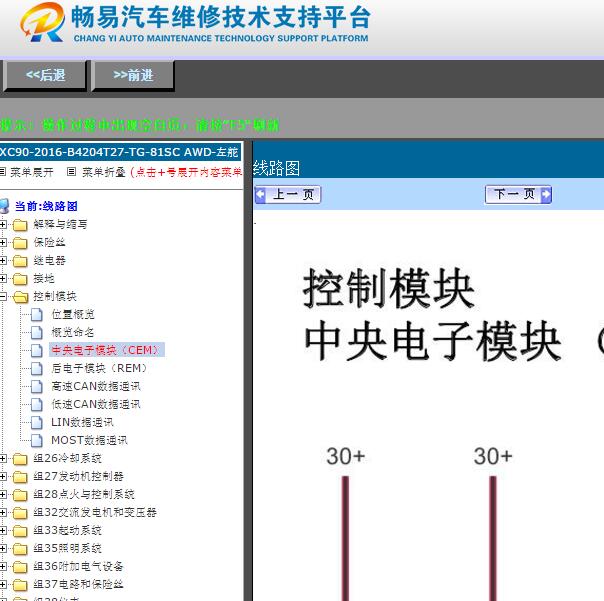Click the 组27发动机控制器 folder icon
The image size is (604, 601).
click(20, 477)
